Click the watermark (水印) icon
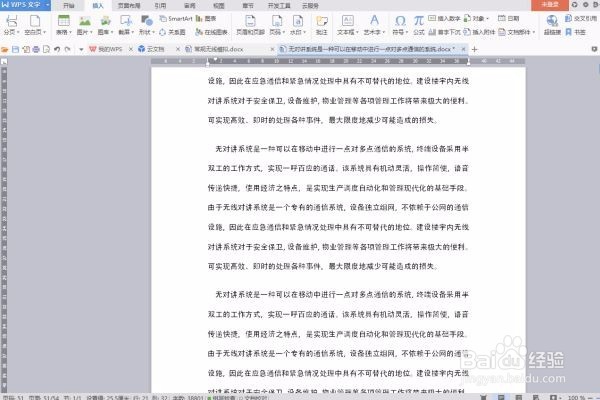Image resolution: width=600 pixels, height=400 pixels. (x=298, y=20)
